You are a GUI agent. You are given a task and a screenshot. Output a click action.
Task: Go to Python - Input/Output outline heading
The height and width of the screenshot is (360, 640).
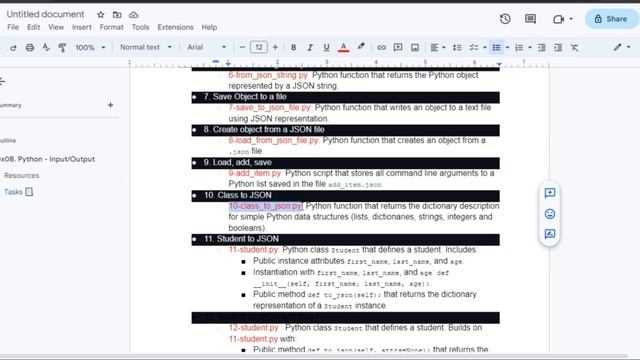48,159
